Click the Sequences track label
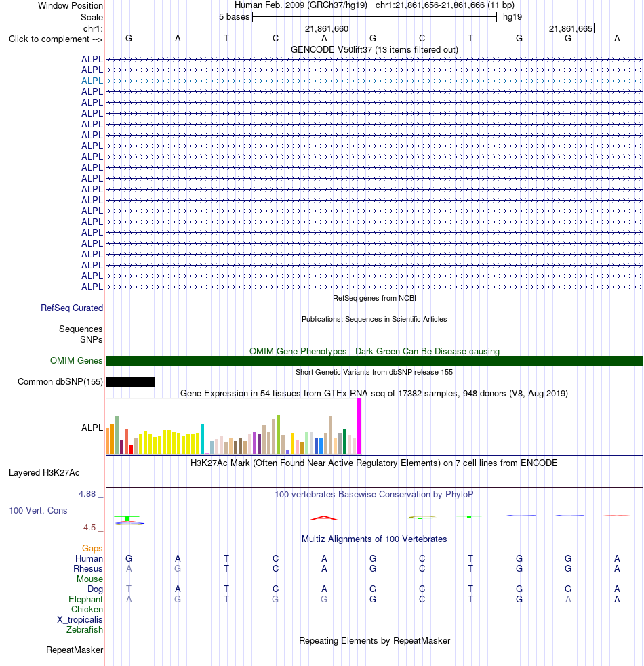Viewport: 644px width, 666px height. (x=81, y=329)
